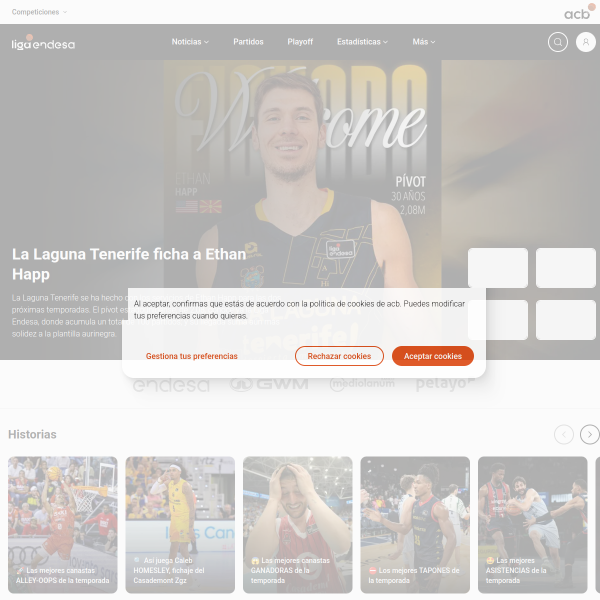Viewport: 600px width, 600px height.
Task: Click the Historias section heading
Action: tap(32, 434)
